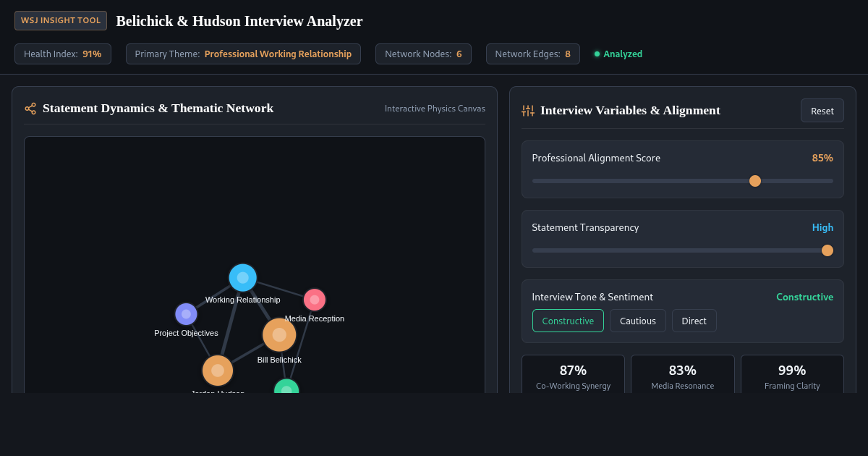Reset the interview variables
The height and width of the screenshot is (456, 868).
[x=822, y=111]
